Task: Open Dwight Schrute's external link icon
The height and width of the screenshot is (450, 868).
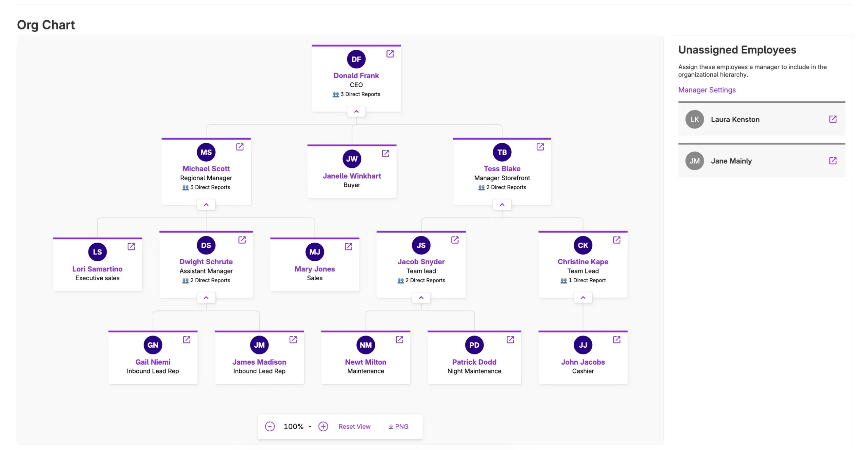Action: tap(242, 240)
